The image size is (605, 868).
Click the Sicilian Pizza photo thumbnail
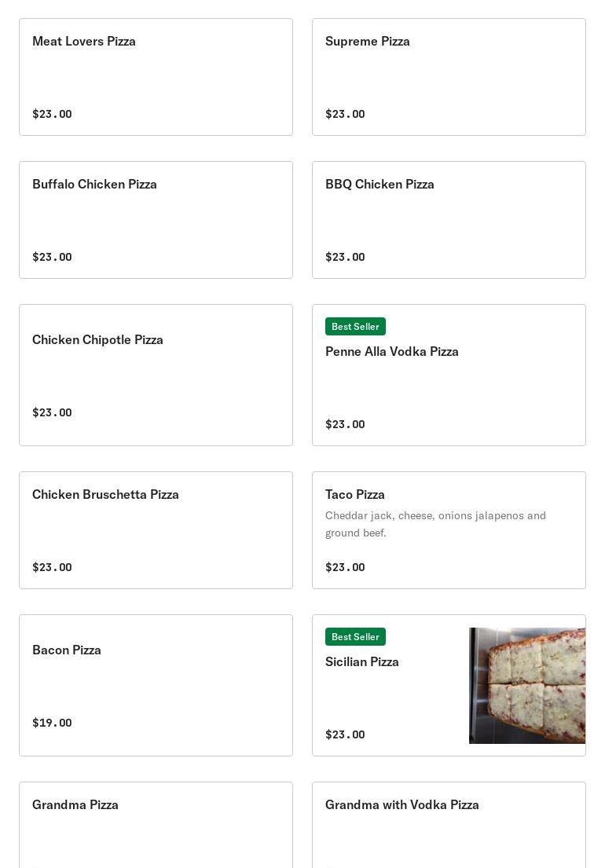[x=527, y=685]
